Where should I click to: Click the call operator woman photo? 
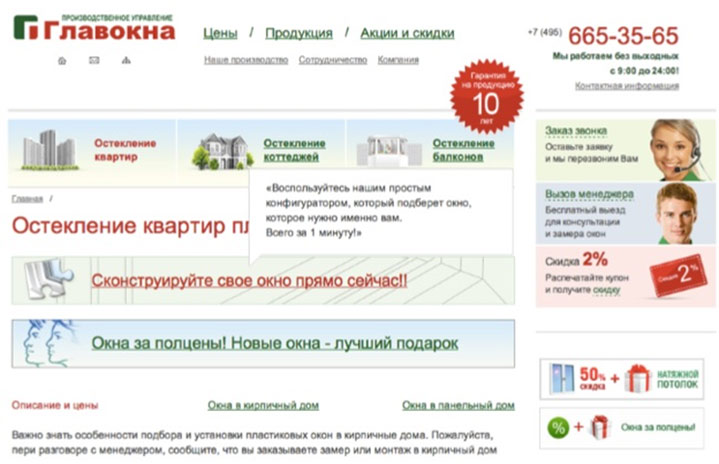[677, 150]
